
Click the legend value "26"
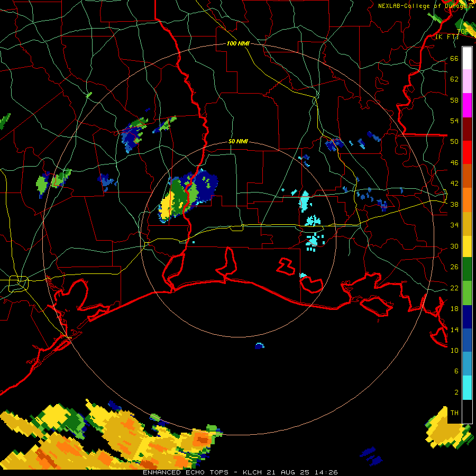click(x=454, y=267)
